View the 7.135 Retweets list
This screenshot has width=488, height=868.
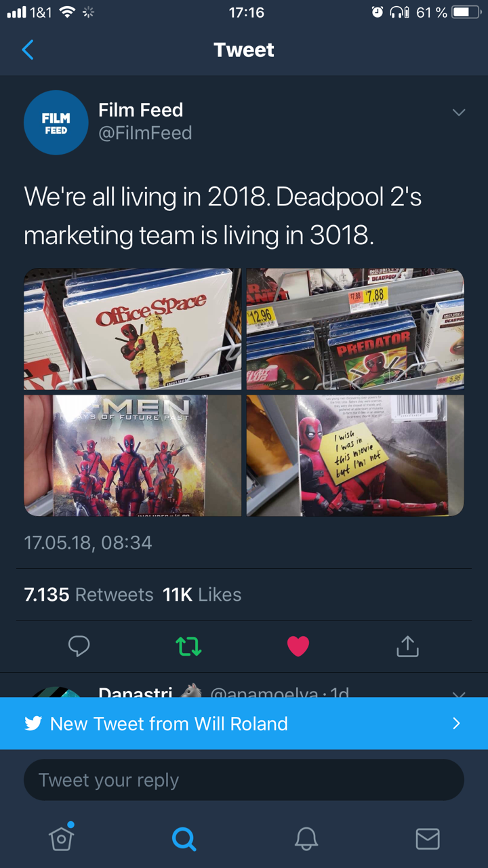click(x=89, y=595)
